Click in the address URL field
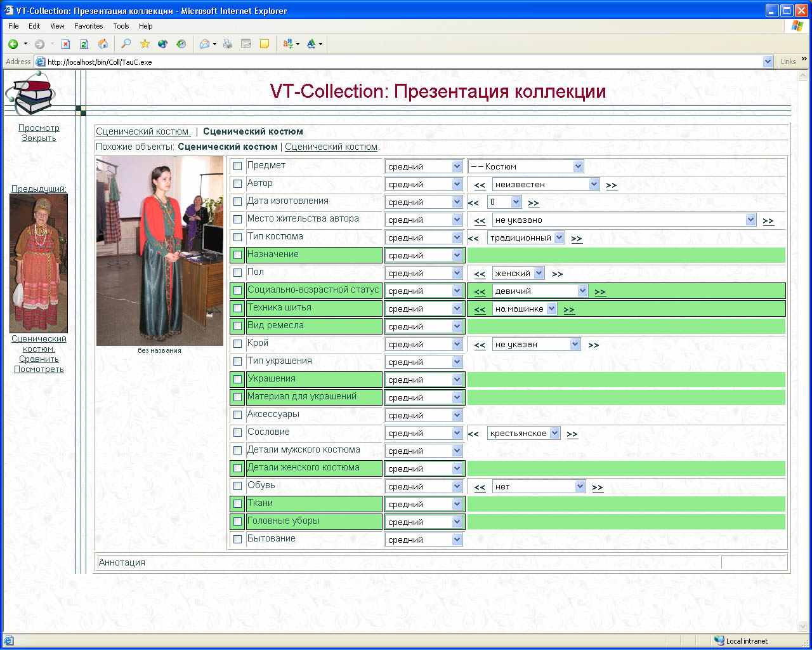The width and height of the screenshot is (812, 650). point(403,62)
